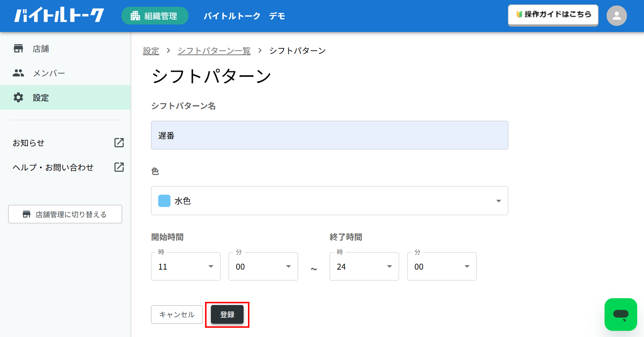
Task: Click バイトルトーク デモ organization name
Action: pyautogui.click(x=244, y=16)
